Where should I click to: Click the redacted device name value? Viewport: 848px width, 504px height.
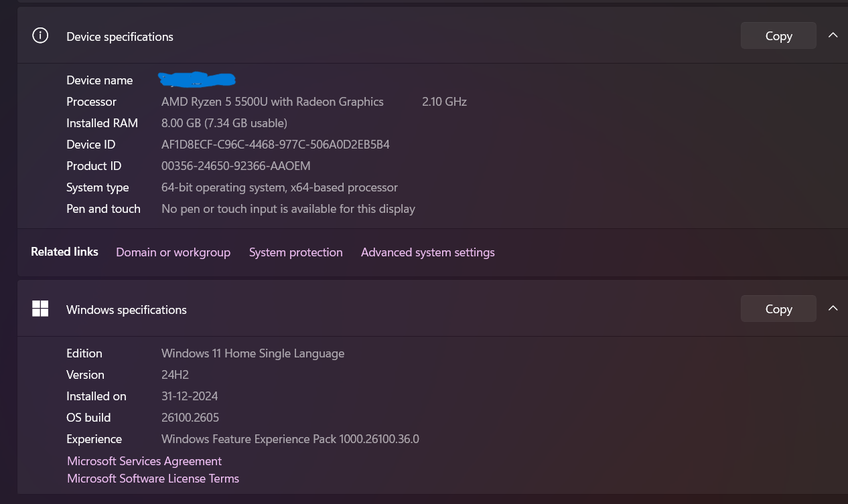(x=197, y=80)
